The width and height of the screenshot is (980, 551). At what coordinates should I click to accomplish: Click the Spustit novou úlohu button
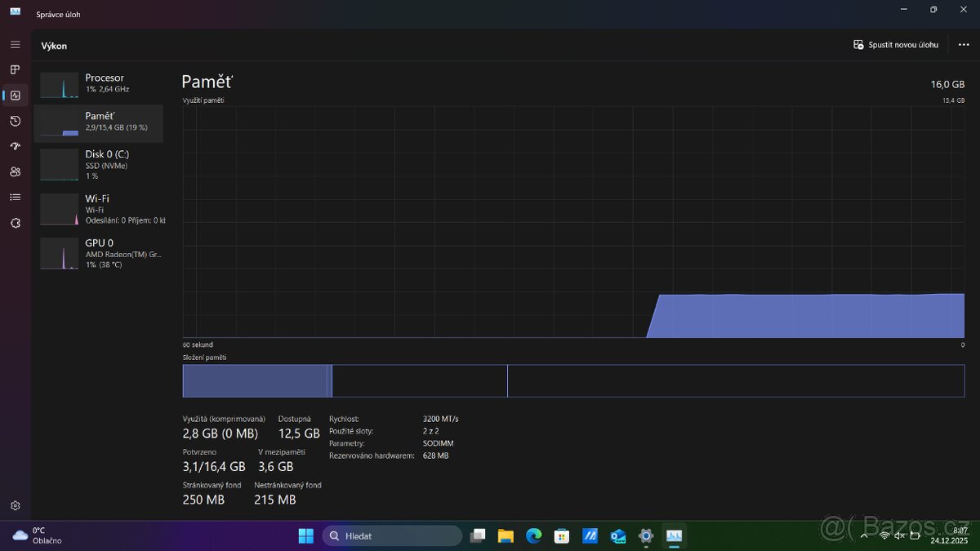coord(895,45)
